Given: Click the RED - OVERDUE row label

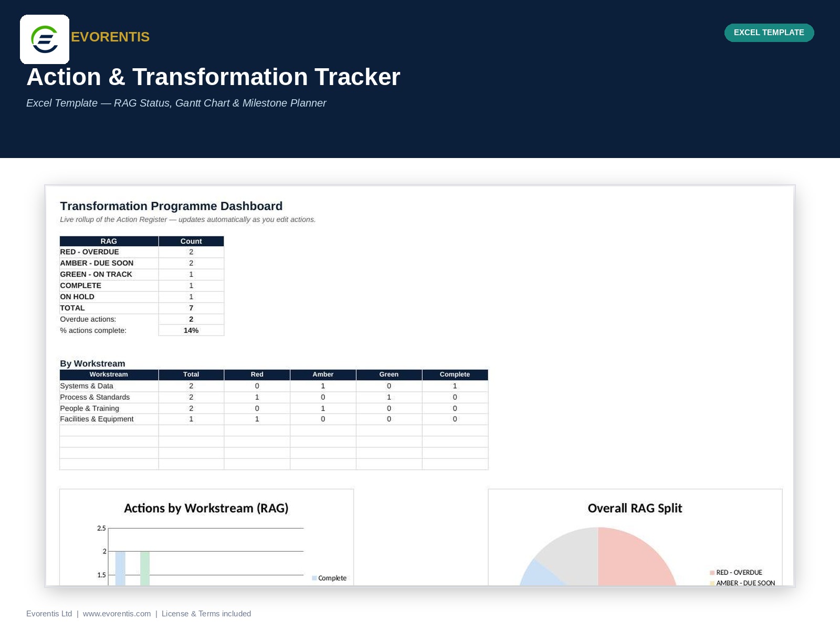Looking at the screenshot, I should tap(89, 252).
